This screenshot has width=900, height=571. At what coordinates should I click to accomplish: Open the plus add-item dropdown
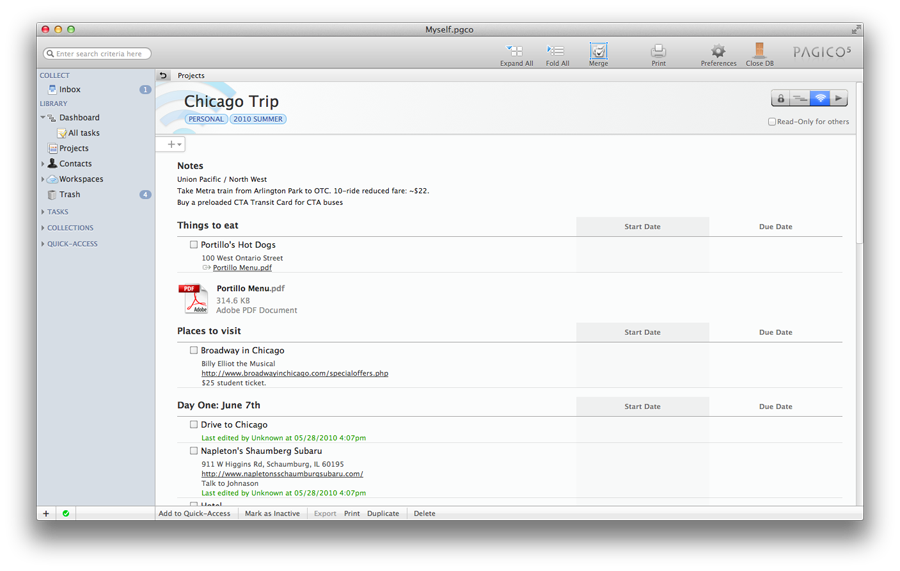click(174, 145)
